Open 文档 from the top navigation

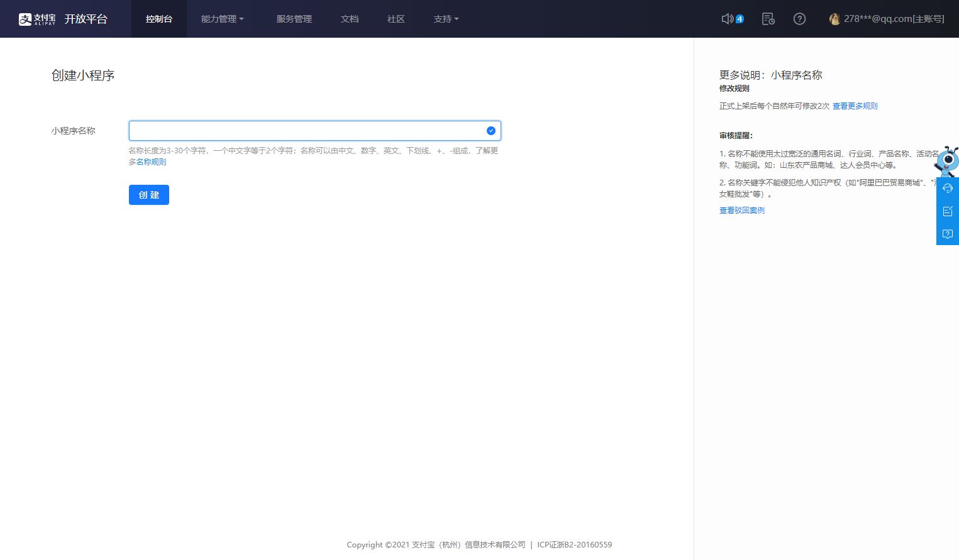click(350, 19)
